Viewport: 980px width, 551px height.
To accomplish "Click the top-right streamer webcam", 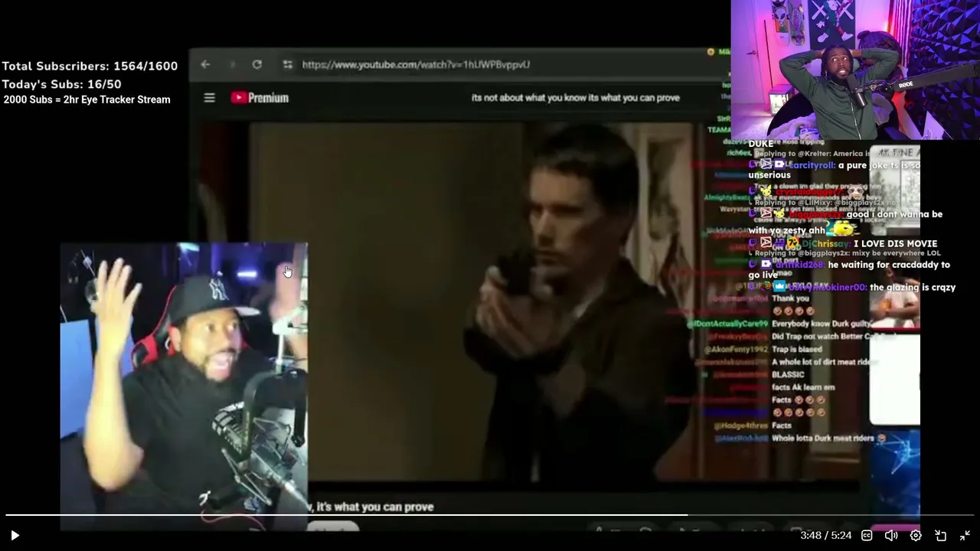I will [855, 70].
